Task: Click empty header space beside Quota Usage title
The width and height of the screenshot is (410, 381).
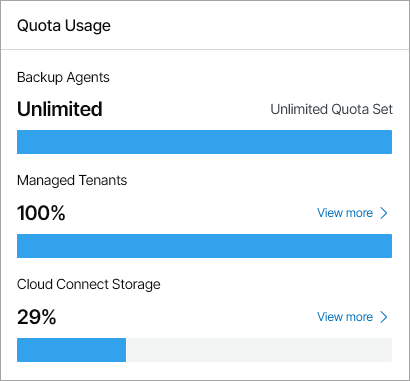Action: tap(260, 26)
